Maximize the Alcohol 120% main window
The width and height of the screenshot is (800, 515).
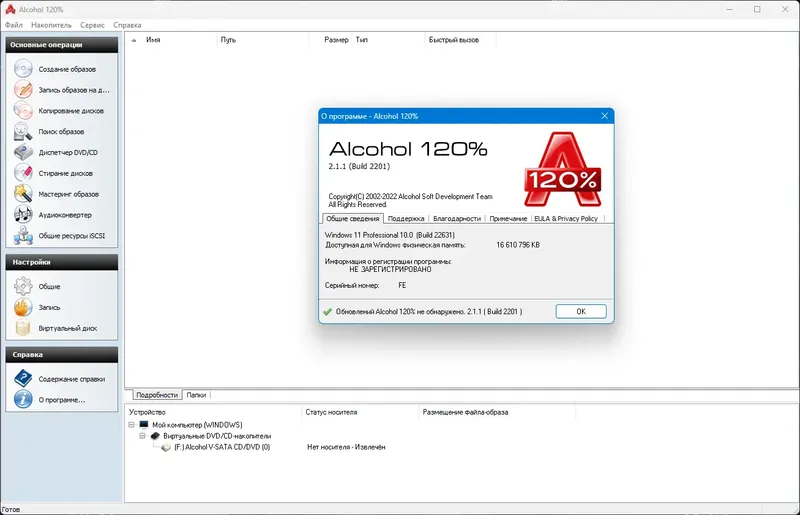tap(757, 9)
